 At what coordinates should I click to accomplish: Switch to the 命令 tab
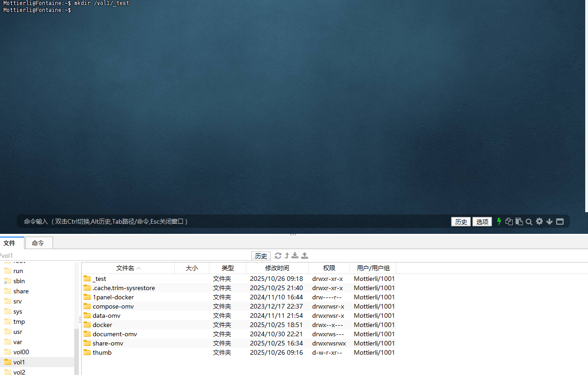pos(38,243)
